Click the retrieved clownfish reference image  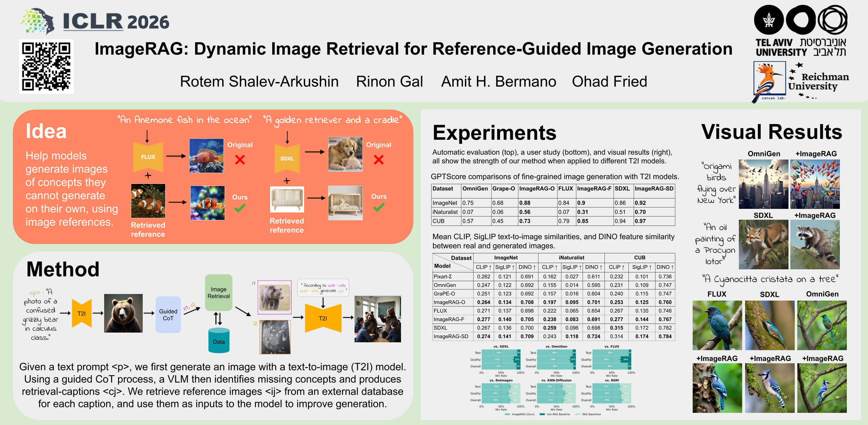click(x=148, y=201)
